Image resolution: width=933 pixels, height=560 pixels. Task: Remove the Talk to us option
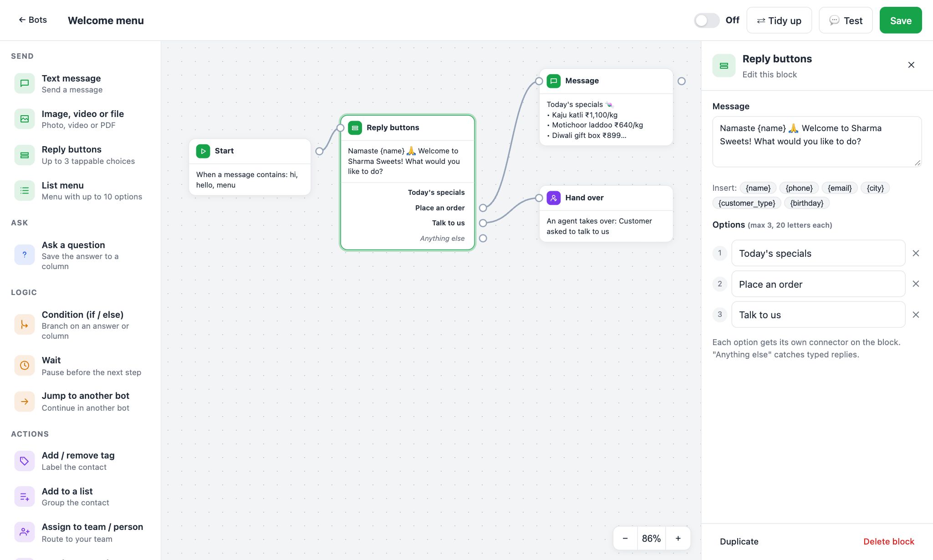(916, 315)
